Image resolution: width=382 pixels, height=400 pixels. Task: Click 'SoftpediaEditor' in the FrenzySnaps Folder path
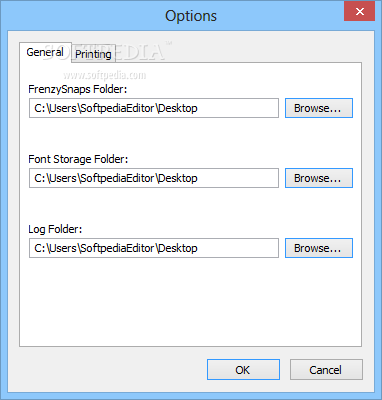pyautogui.click(x=118, y=108)
